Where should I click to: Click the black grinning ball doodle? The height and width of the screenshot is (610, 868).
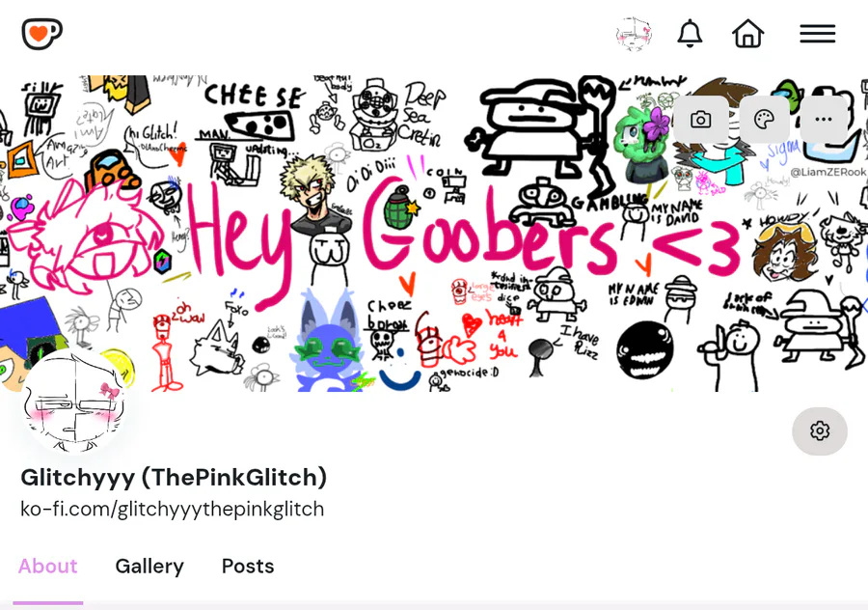pos(645,350)
